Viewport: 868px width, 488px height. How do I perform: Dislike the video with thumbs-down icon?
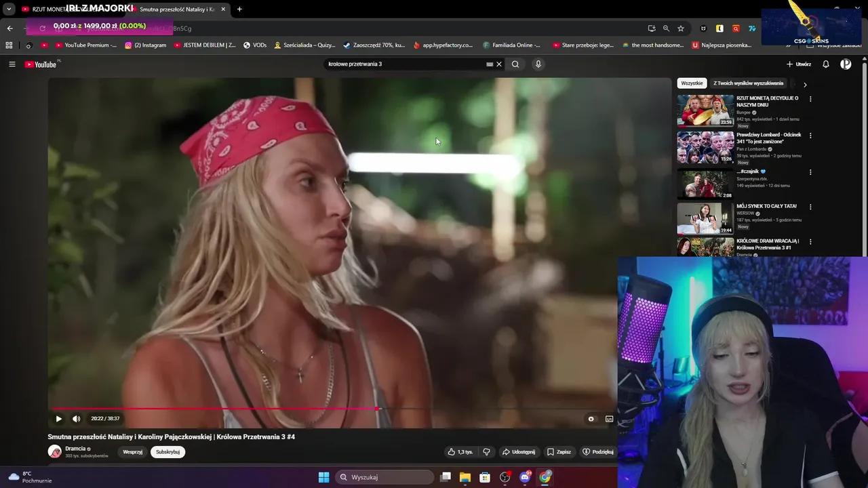tap(486, 452)
